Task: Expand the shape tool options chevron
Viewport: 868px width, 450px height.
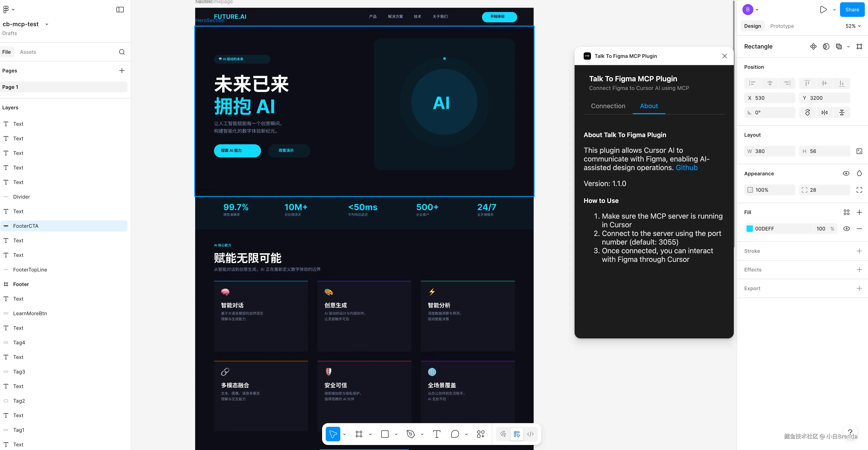Action: tap(396, 434)
